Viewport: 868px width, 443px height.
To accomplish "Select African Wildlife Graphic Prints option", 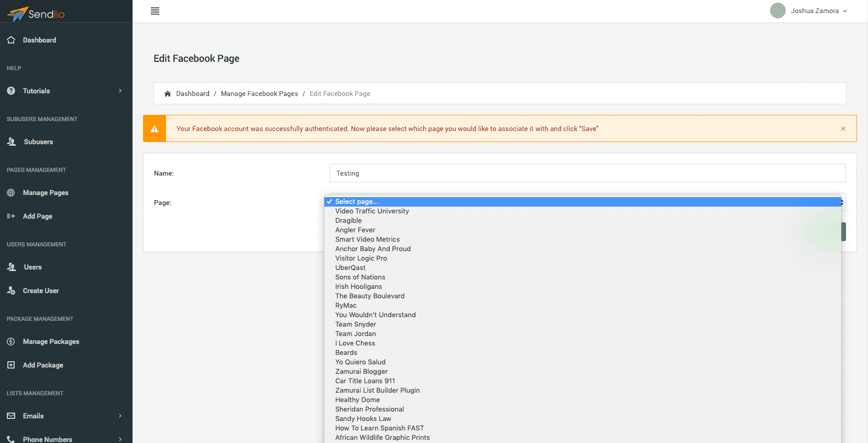I will pos(583,438).
